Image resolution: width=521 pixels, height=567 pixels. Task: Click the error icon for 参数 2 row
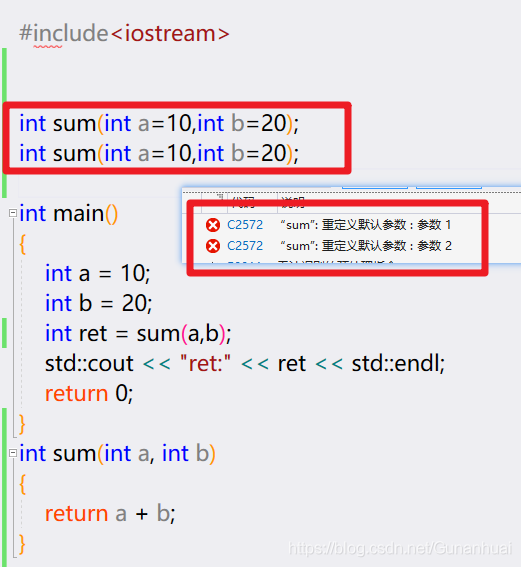[x=213, y=246]
